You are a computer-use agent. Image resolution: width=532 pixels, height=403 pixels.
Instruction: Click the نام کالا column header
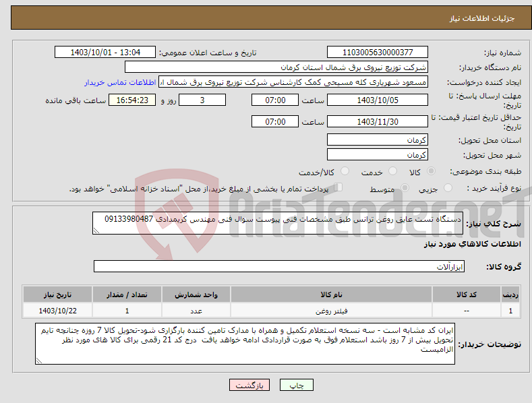331,294
